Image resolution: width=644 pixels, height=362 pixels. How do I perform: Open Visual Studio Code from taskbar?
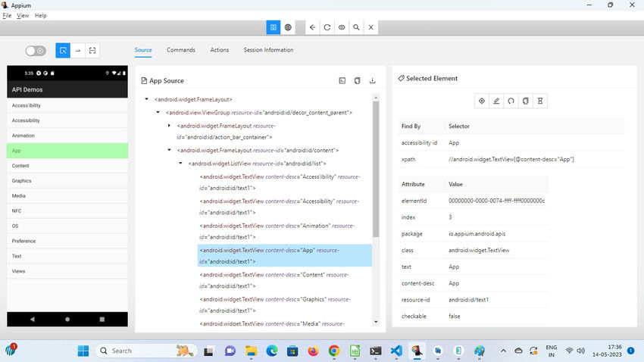pyautogui.click(x=396, y=351)
